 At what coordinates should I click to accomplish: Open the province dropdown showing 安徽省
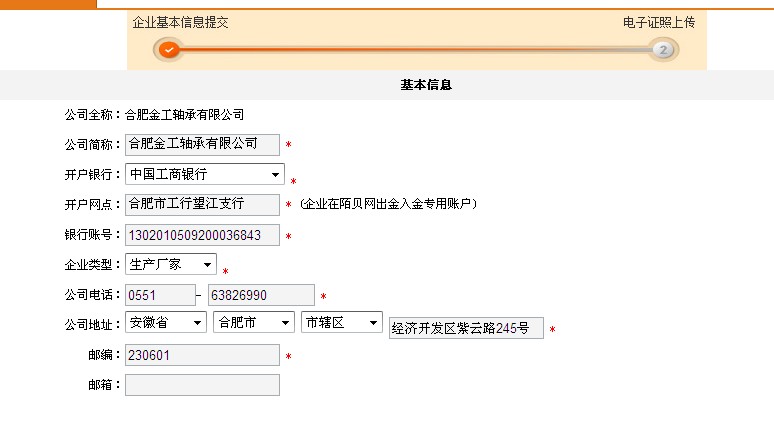point(166,323)
